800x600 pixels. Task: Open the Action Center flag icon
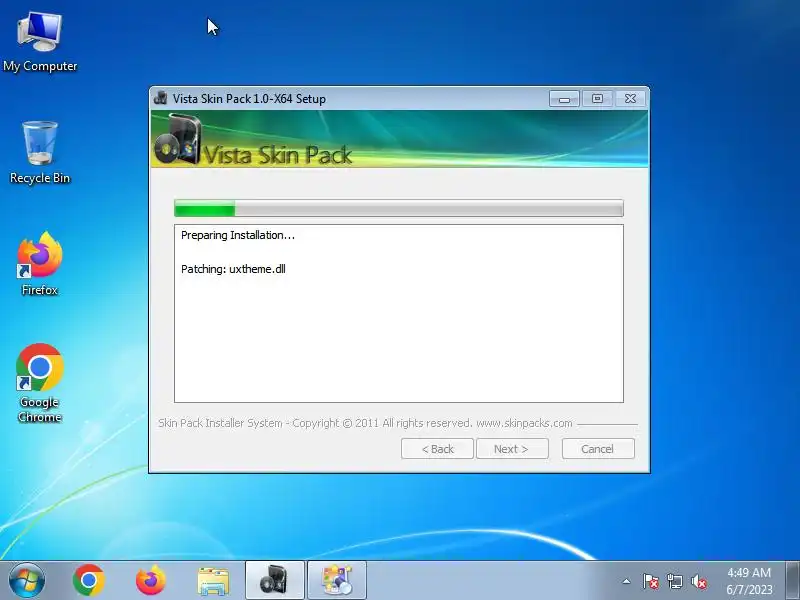pos(650,581)
